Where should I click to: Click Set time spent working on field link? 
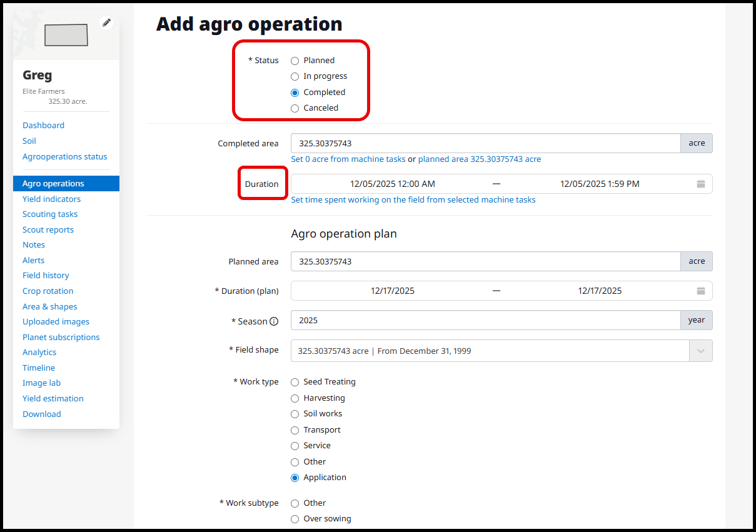tap(413, 200)
